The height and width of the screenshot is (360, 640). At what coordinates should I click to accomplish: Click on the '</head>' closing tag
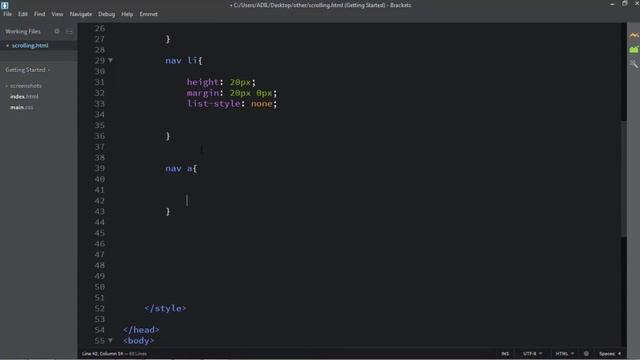click(x=141, y=330)
